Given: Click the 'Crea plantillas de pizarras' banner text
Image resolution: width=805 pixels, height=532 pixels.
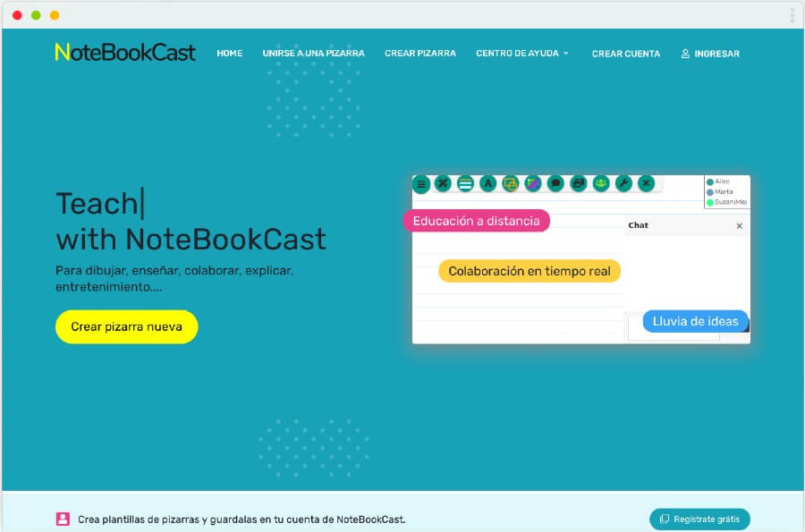Looking at the screenshot, I should pos(241,519).
